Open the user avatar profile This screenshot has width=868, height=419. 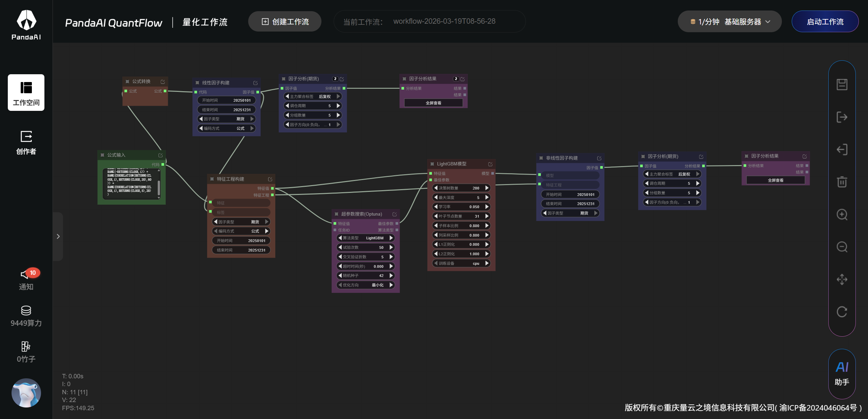(26, 393)
